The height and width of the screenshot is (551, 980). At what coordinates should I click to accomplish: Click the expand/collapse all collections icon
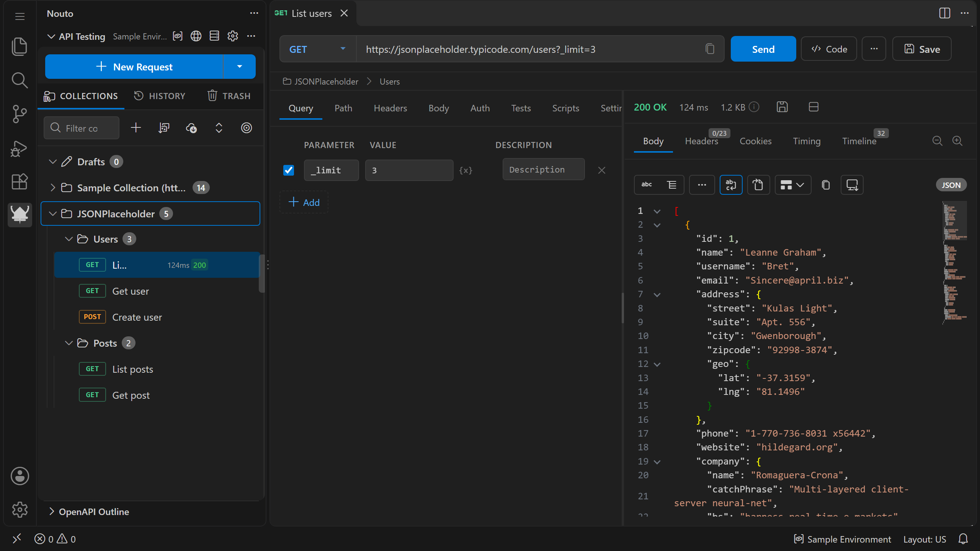[219, 128]
